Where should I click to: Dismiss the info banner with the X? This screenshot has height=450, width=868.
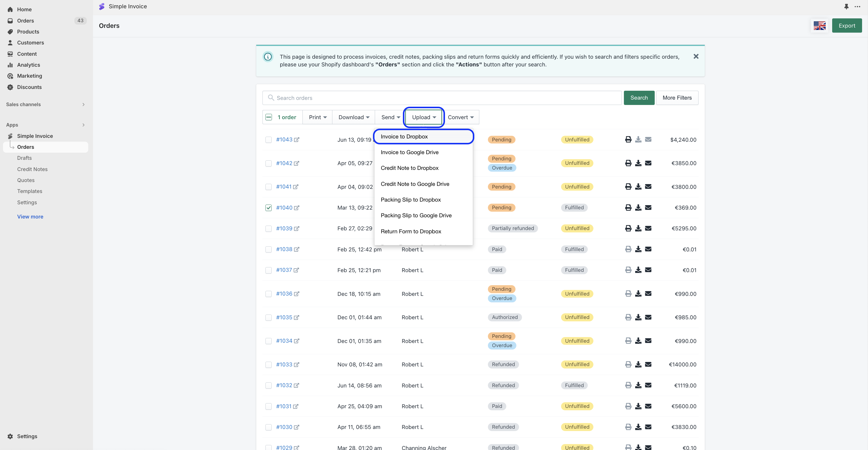point(696,56)
